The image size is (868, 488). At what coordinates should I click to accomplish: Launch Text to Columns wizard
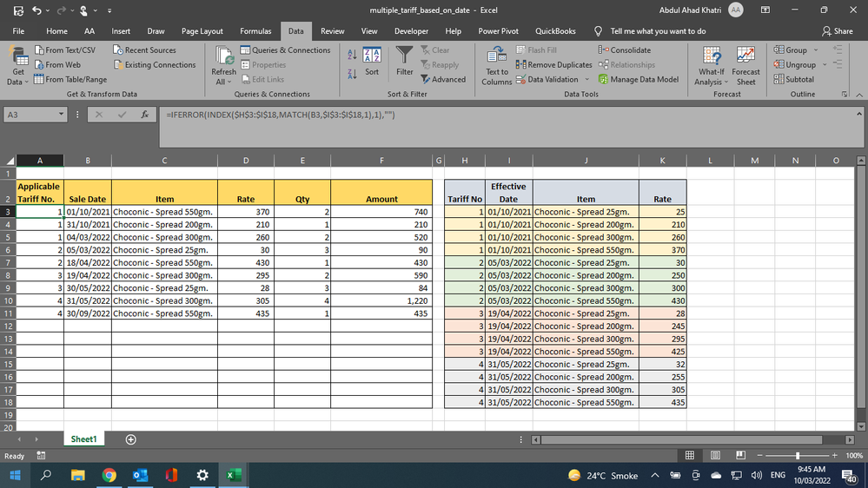(x=496, y=66)
